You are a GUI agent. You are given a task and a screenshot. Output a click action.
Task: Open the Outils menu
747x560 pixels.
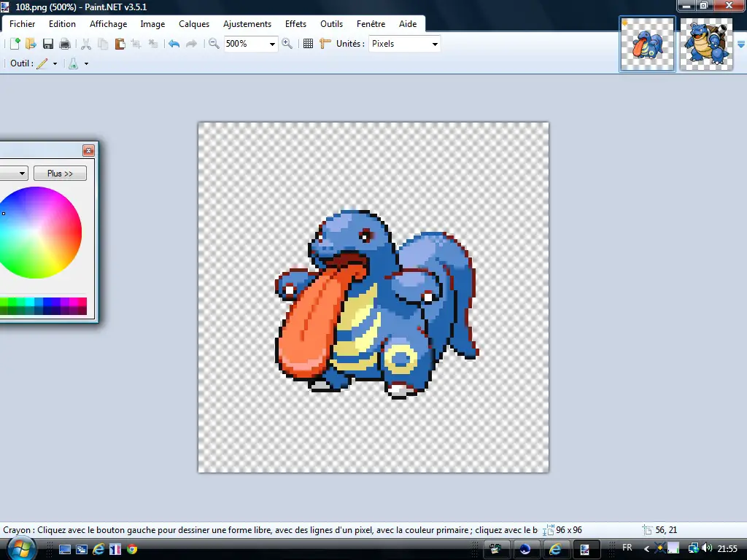click(x=332, y=24)
